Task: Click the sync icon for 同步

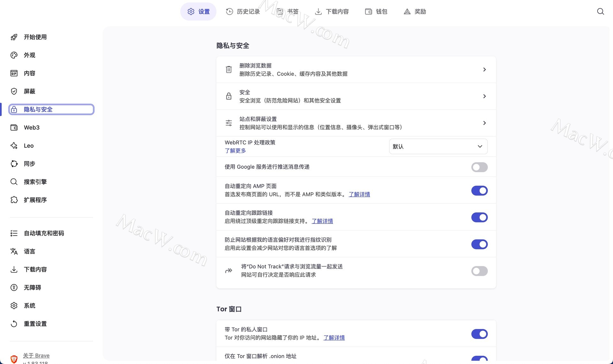Action: tap(14, 164)
